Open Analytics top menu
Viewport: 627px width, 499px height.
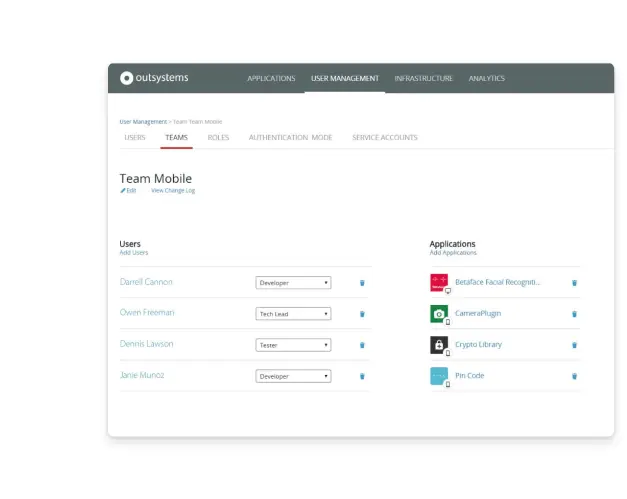point(487,78)
